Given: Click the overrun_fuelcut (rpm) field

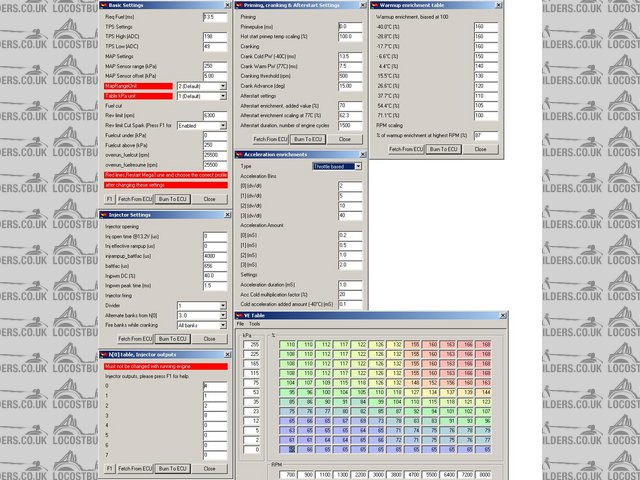Looking at the screenshot, I should click(x=215, y=155).
